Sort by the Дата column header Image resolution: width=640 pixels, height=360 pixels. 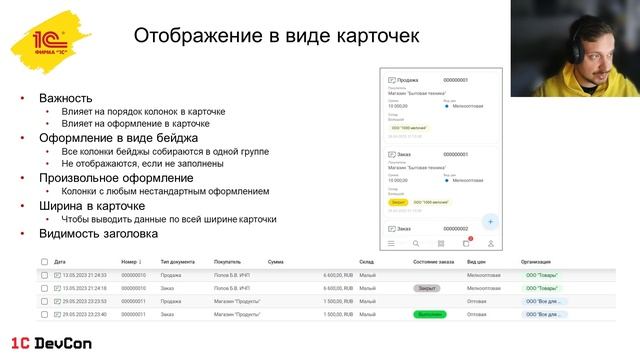(60, 262)
